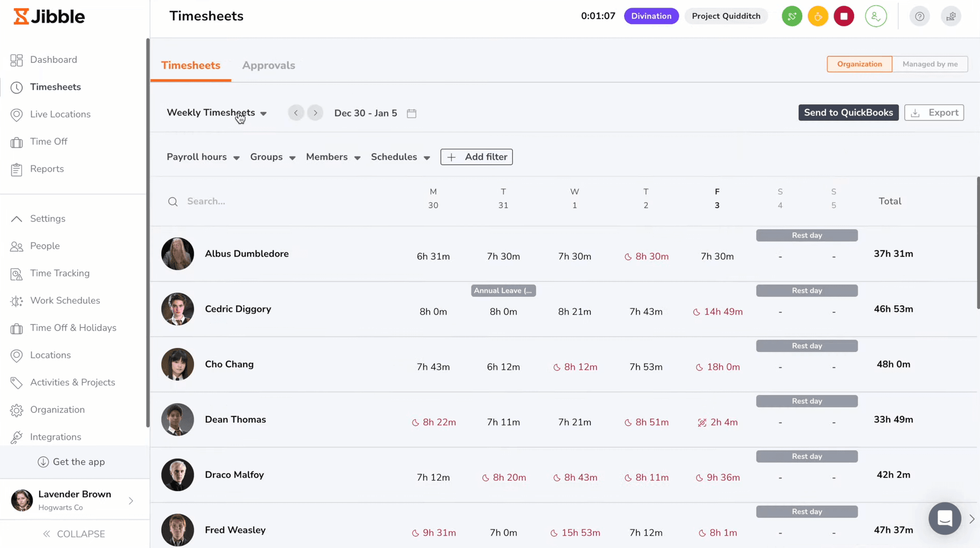
Task: Open Cedric Diggory's Annual Leave badge
Action: [x=503, y=291]
